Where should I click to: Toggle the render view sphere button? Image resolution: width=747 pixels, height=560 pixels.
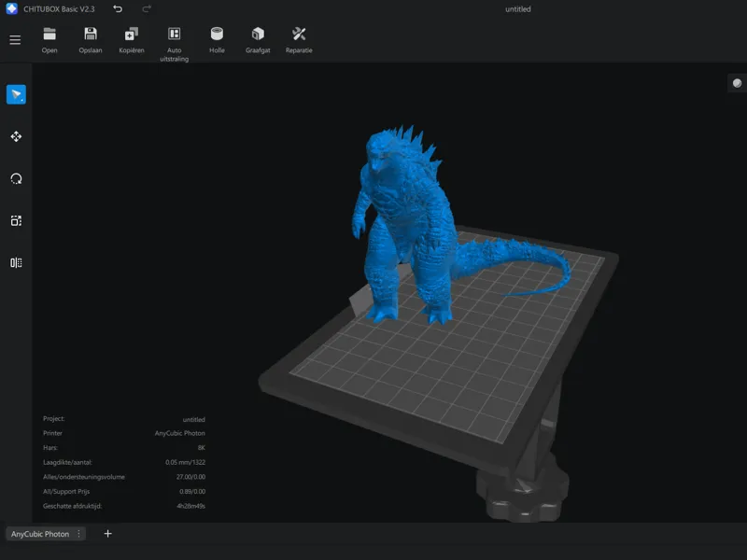click(x=737, y=83)
